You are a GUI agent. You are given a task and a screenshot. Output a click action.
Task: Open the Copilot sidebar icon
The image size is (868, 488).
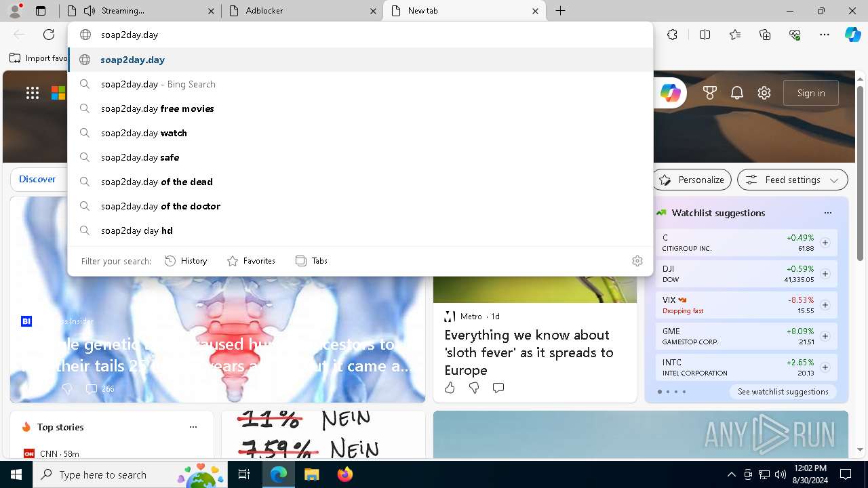click(852, 35)
